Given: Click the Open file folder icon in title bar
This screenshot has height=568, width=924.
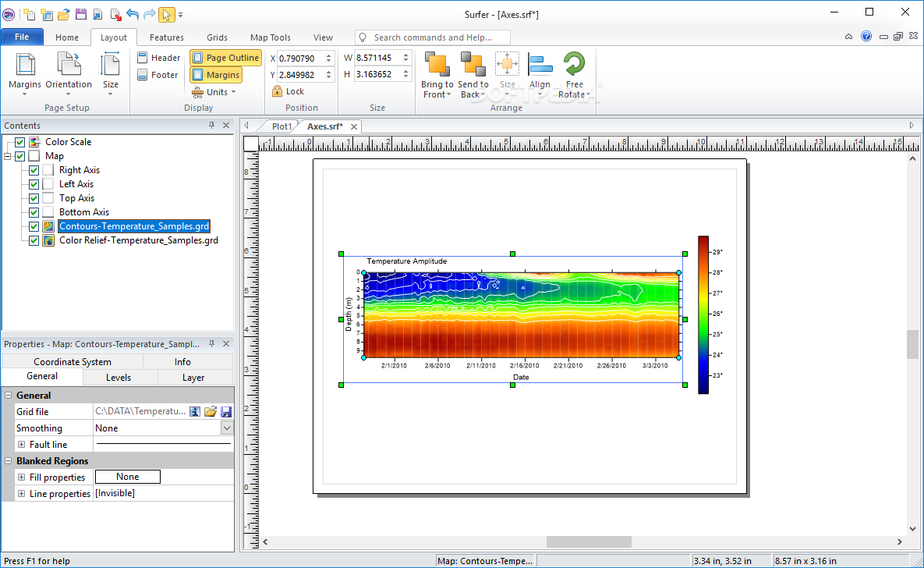Looking at the screenshot, I should pyautogui.click(x=64, y=14).
